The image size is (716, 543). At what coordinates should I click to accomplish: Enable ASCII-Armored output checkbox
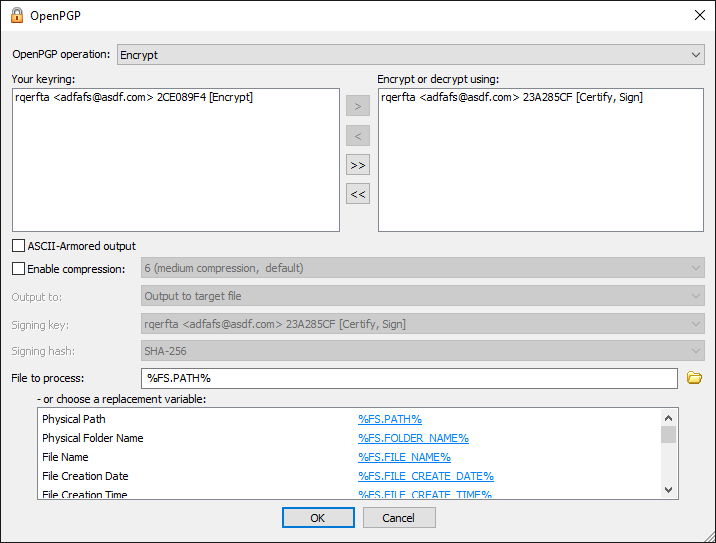point(19,246)
